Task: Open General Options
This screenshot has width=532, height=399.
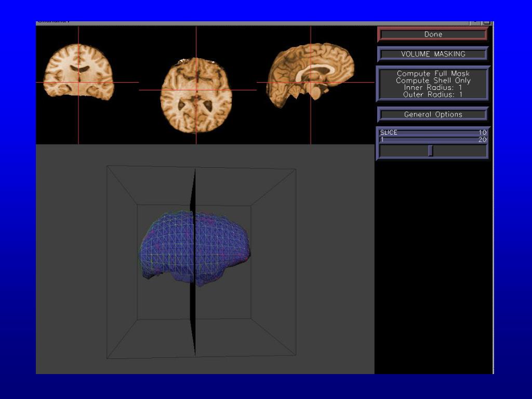Action: pyautogui.click(x=433, y=115)
